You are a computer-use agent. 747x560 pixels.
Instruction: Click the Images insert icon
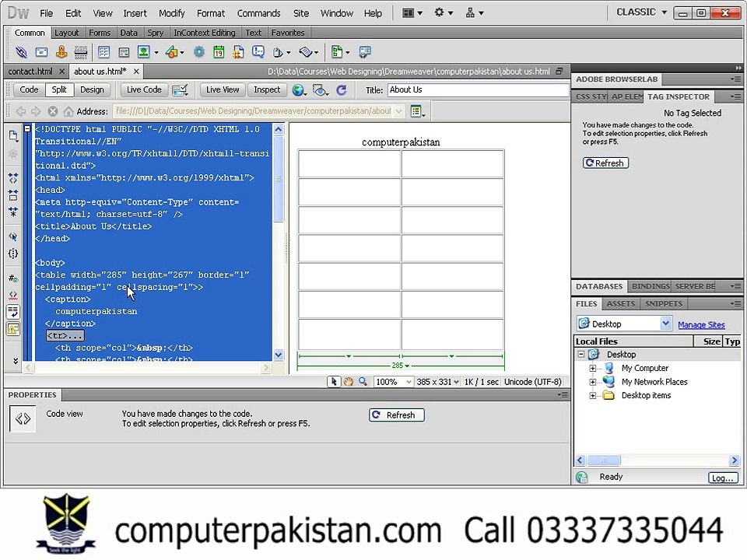click(x=143, y=52)
